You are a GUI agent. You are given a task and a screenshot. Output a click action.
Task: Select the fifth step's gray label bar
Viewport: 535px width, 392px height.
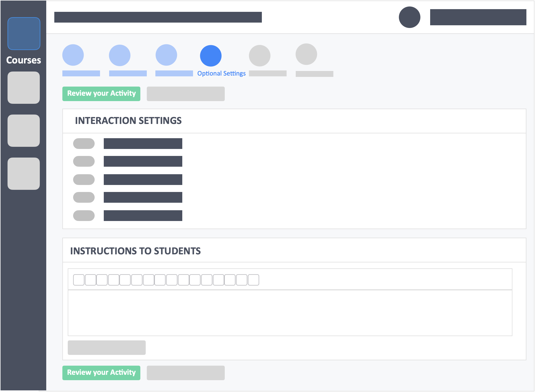point(268,73)
